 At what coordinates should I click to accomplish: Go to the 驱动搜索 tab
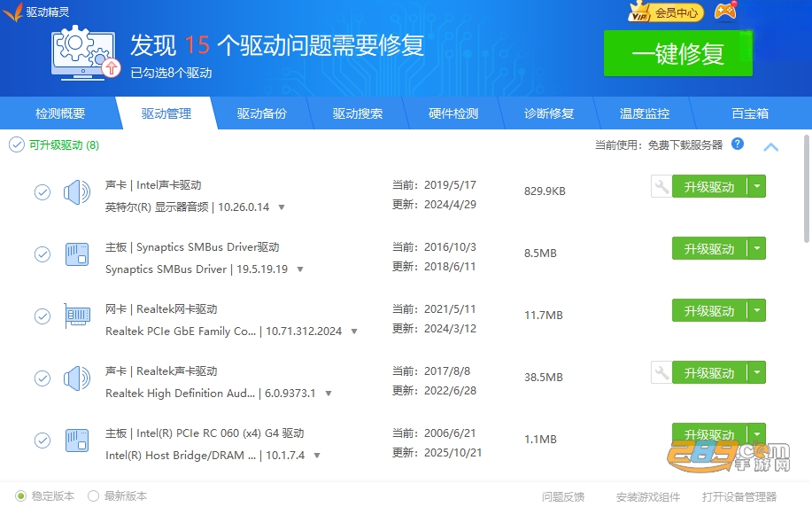[x=358, y=113]
